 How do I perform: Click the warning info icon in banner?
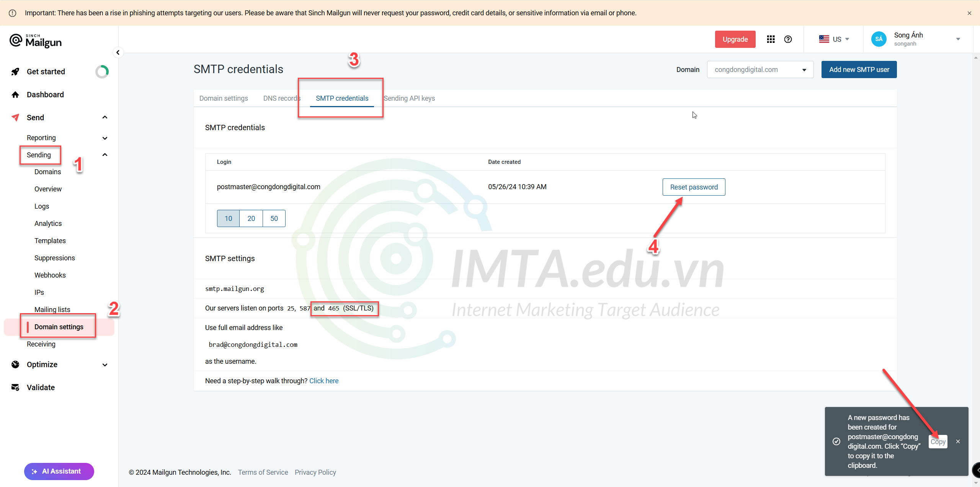pos(13,13)
